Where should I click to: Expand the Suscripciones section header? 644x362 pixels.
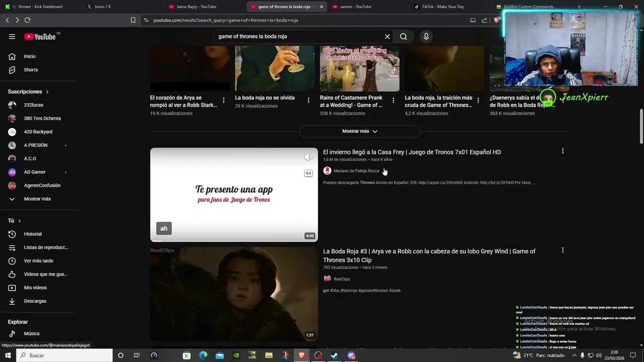[x=28, y=92]
